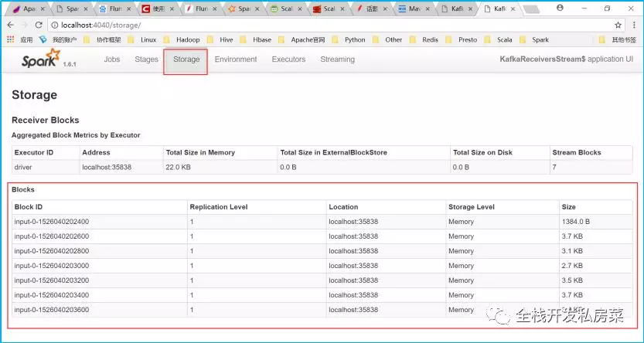Open the 其他书签 bookmarks folder
The image size is (644, 343).
click(617, 40)
